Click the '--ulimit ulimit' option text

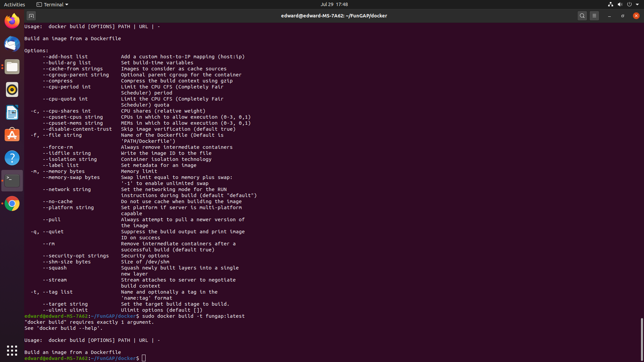[x=65, y=310]
